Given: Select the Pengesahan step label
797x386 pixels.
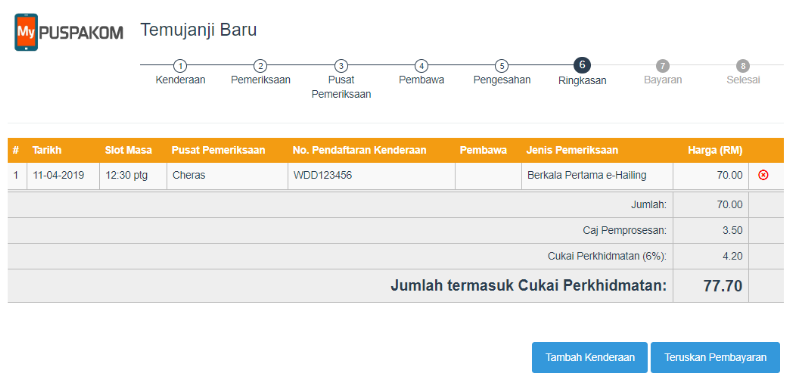Looking at the screenshot, I should click(x=502, y=80).
